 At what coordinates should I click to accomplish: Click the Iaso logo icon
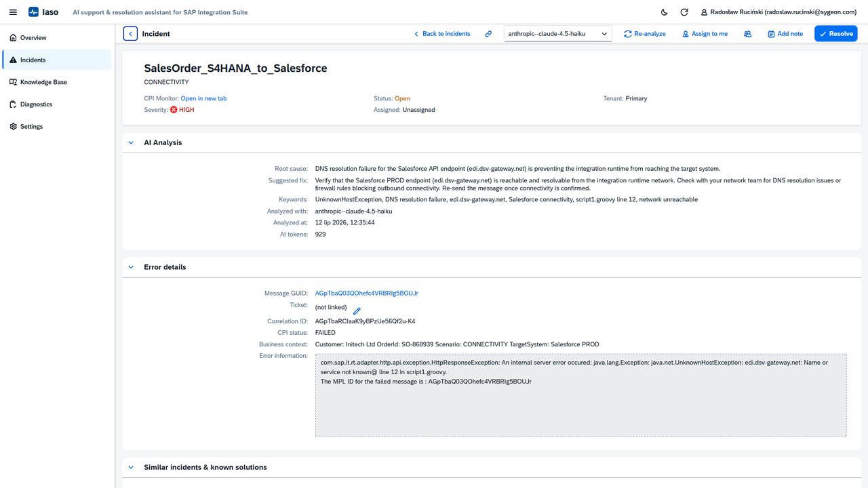pyautogui.click(x=34, y=12)
